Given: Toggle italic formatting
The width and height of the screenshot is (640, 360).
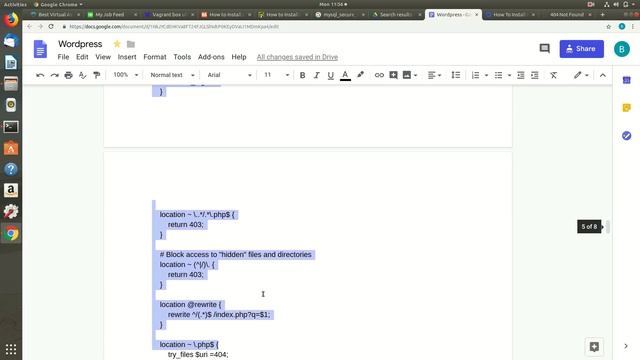Looking at the screenshot, I should tap(316, 75).
